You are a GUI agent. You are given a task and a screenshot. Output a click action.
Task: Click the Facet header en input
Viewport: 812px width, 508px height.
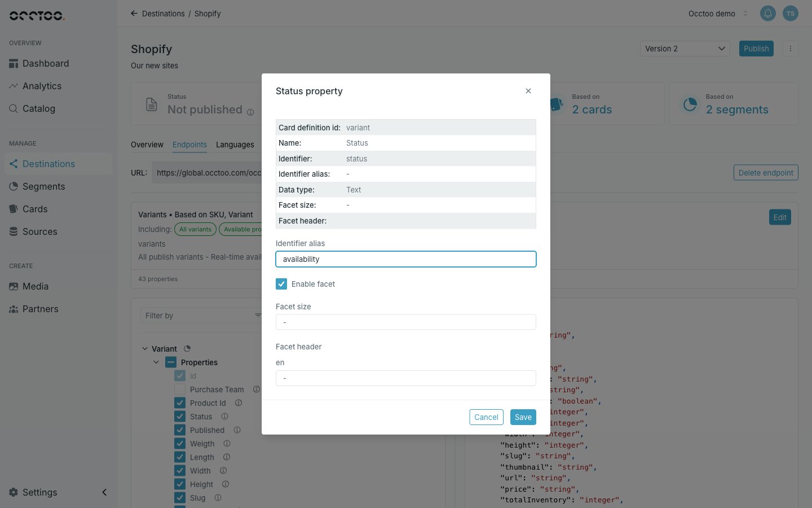406,378
